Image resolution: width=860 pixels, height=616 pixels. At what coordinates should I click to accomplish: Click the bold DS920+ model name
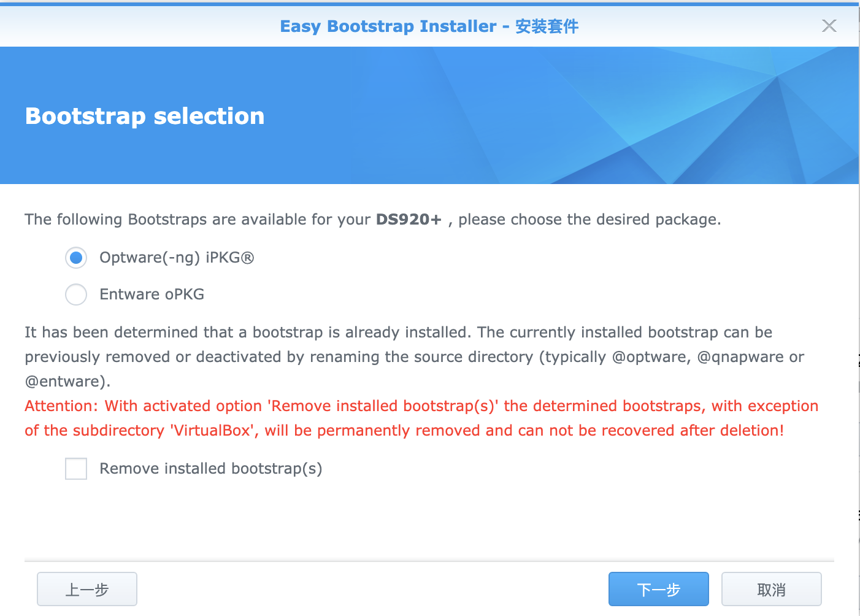(x=409, y=220)
